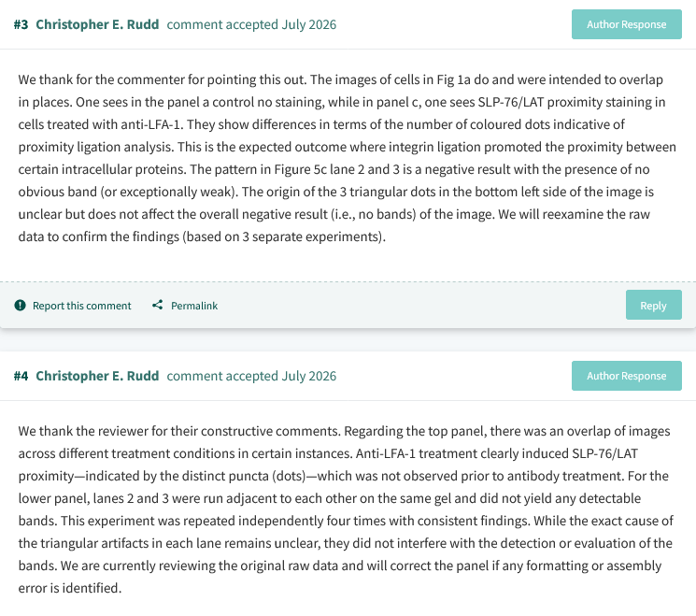696x616 pixels.
Task: Click the Reply button under comment #3
Action: [x=653, y=305]
